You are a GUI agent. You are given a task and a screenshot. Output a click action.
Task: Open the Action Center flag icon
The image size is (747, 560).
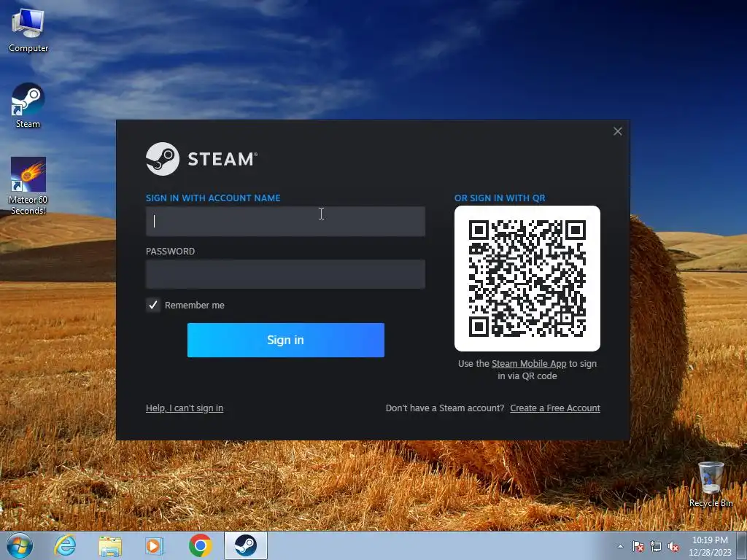pyautogui.click(x=638, y=546)
